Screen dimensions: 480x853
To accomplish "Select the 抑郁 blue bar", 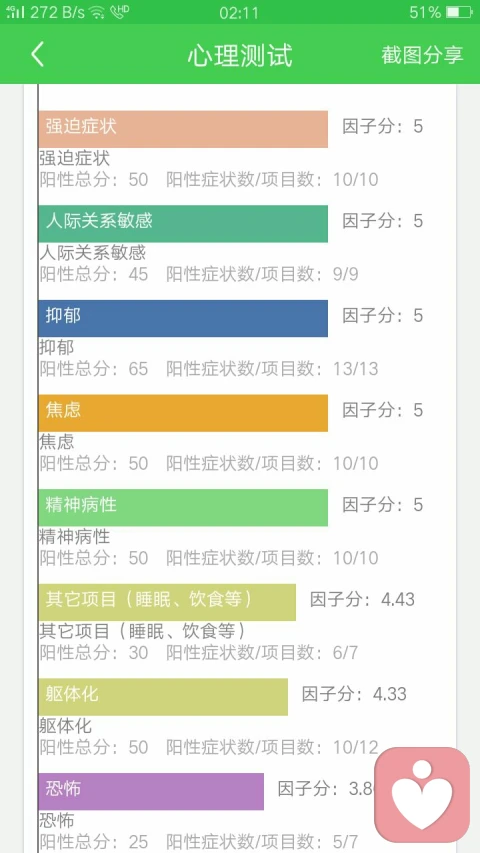I will pyautogui.click(x=183, y=318).
